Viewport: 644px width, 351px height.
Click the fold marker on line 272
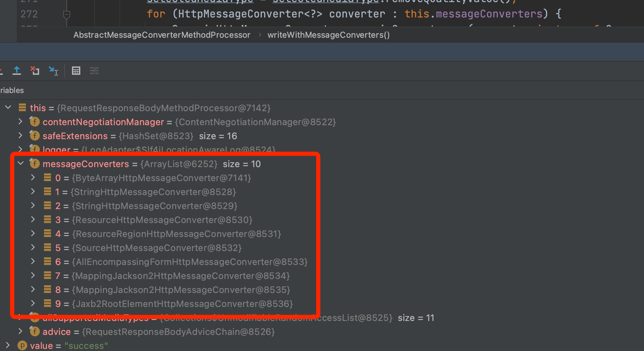click(x=67, y=15)
